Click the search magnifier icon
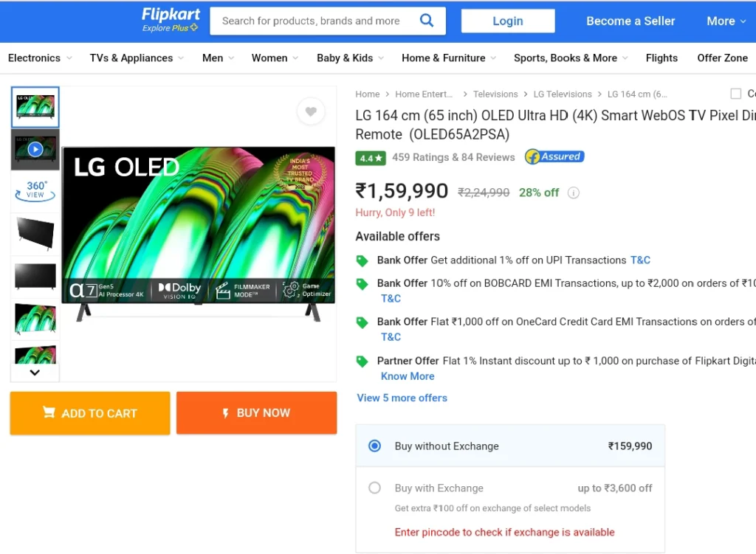This screenshot has width=756, height=554. 426,21
